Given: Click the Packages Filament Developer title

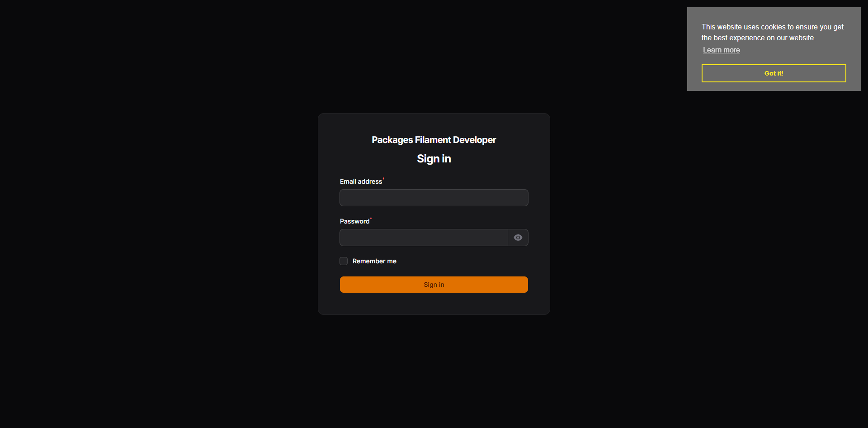Looking at the screenshot, I should (434, 140).
